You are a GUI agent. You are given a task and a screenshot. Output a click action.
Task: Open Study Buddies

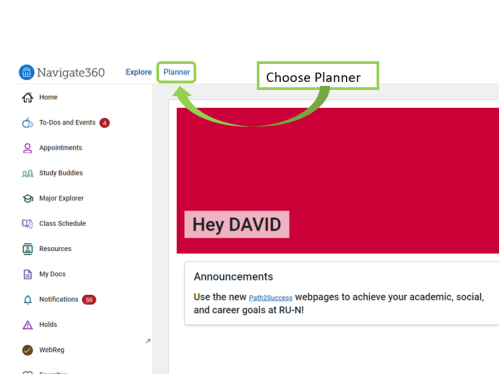click(61, 173)
